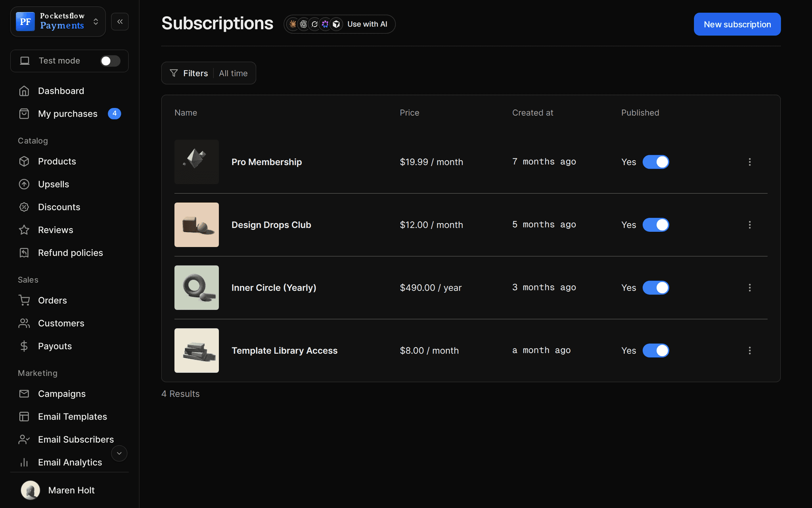Click the Campaigns envelope icon
812x508 pixels.
tap(24, 394)
